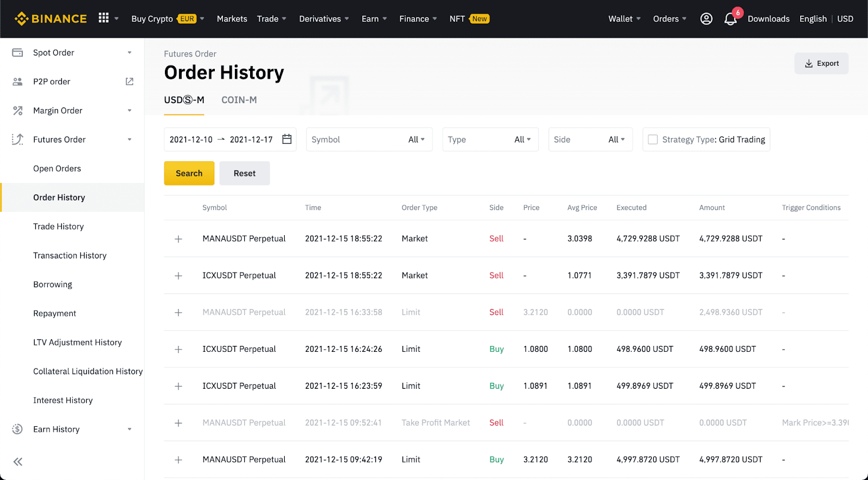
Task: Click the start date 2021-12-10 field
Action: click(x=191, y=140)
